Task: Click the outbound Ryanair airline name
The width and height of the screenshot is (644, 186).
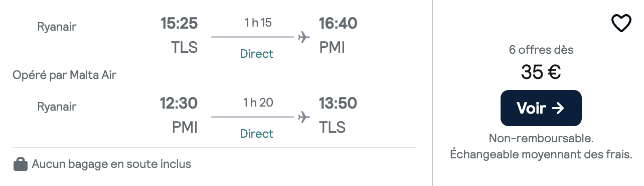Action: click(57, 27)
